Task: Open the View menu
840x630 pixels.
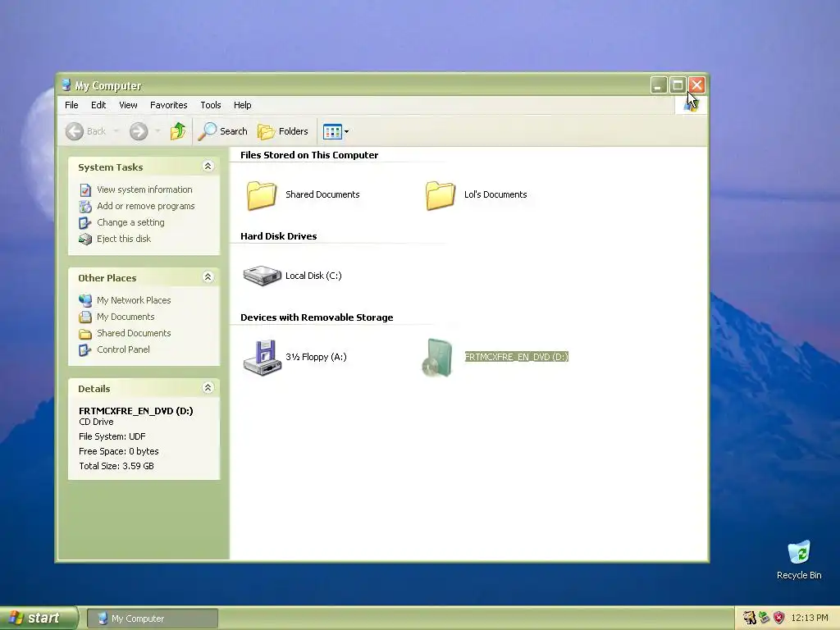Action: coord(128,105)
